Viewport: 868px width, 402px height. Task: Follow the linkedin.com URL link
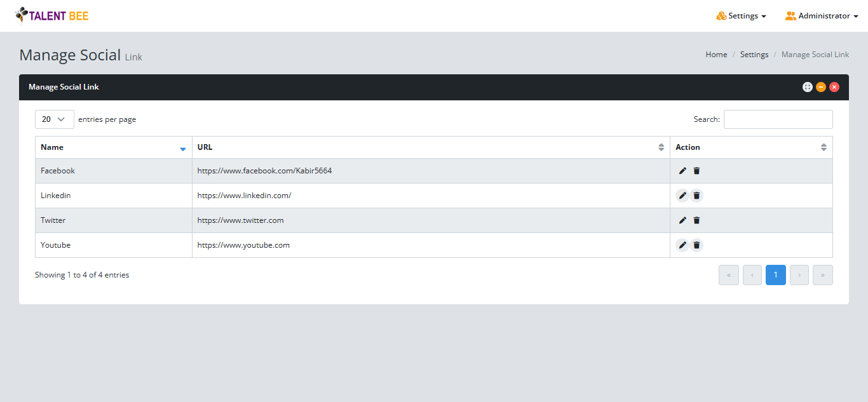[244, 195]
